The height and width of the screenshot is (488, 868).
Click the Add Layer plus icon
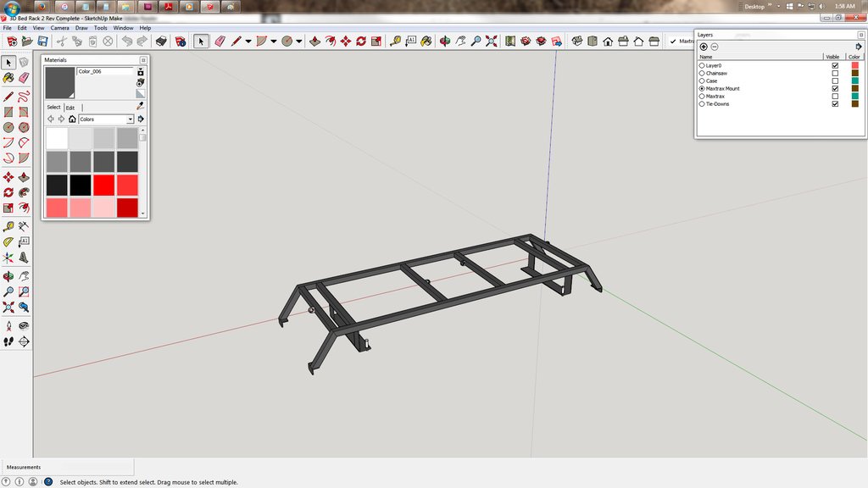point(704,47)
